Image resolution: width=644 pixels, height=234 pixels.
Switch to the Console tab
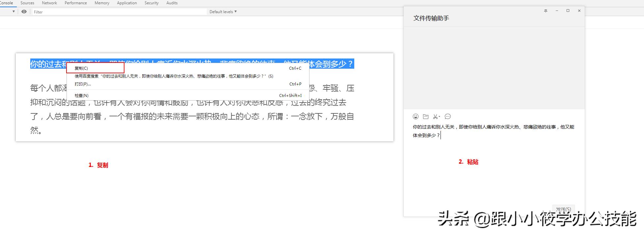6,3
